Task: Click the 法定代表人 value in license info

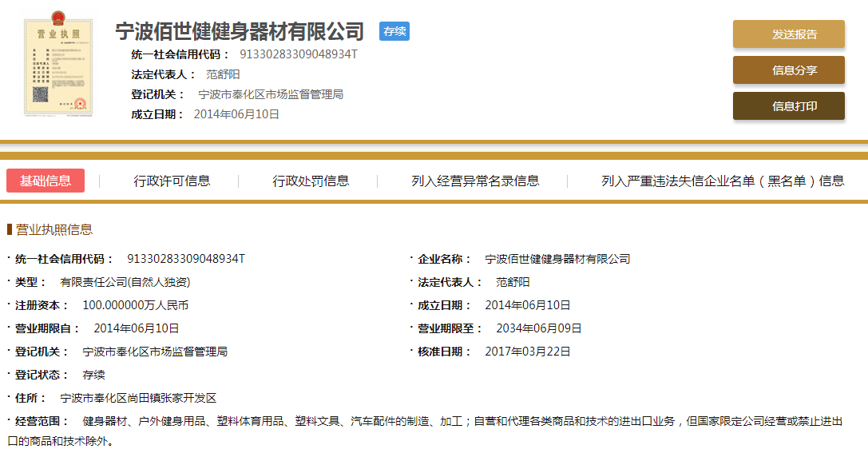Action: [x=513, y=282]
